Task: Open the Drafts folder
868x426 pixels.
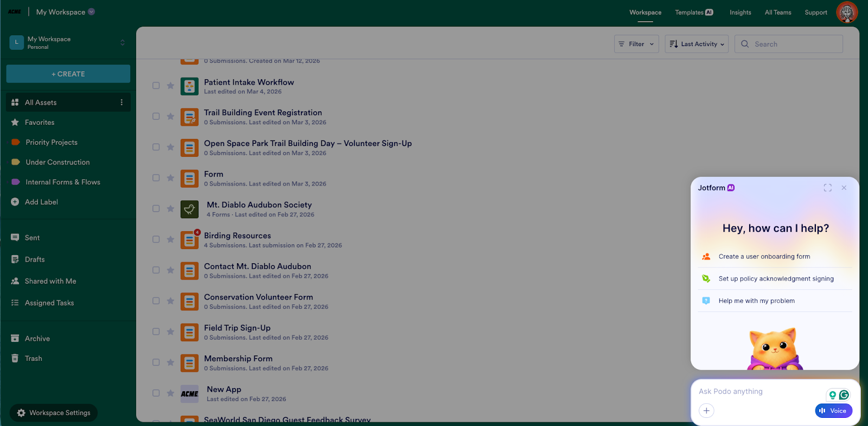Action: pos(35,259)
